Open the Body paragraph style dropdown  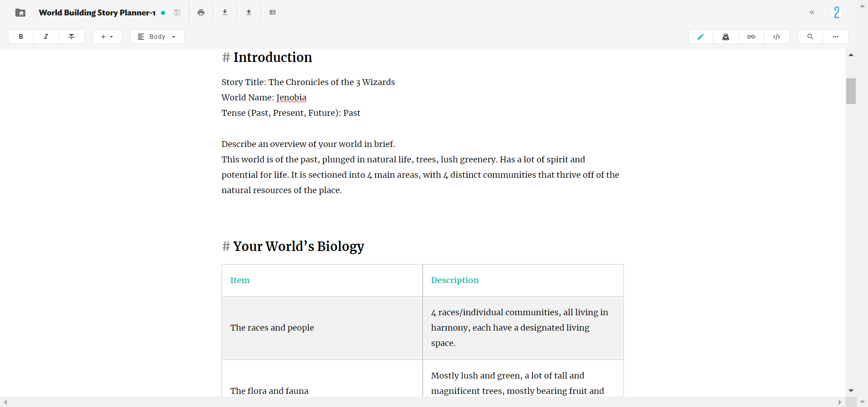coord(157,37)
